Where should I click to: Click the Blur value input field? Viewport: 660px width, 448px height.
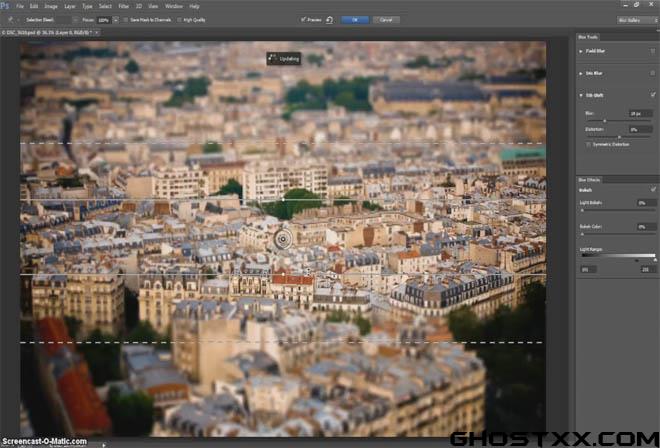pos(641,114)
